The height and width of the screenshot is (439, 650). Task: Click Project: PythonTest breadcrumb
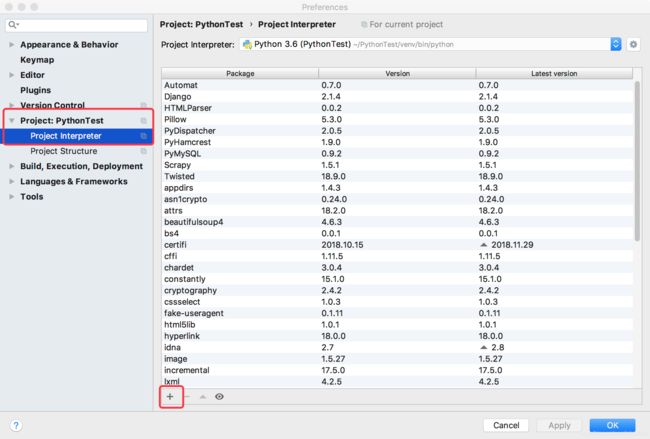tap(201, 24)
